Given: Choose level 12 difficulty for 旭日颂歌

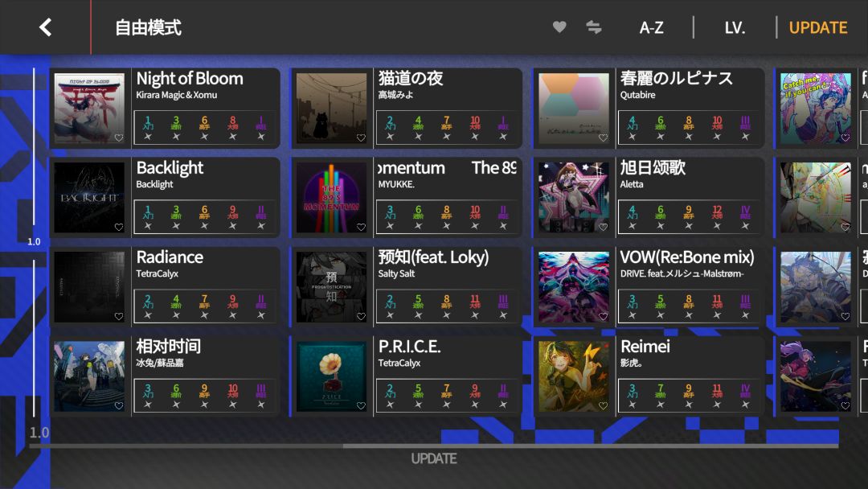Looking at the screenshot, I should [717, 217].
